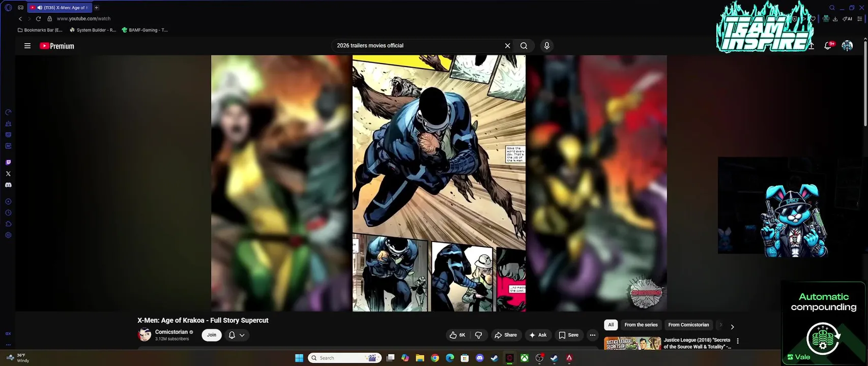Open Opera tab search magnifier

832,8
